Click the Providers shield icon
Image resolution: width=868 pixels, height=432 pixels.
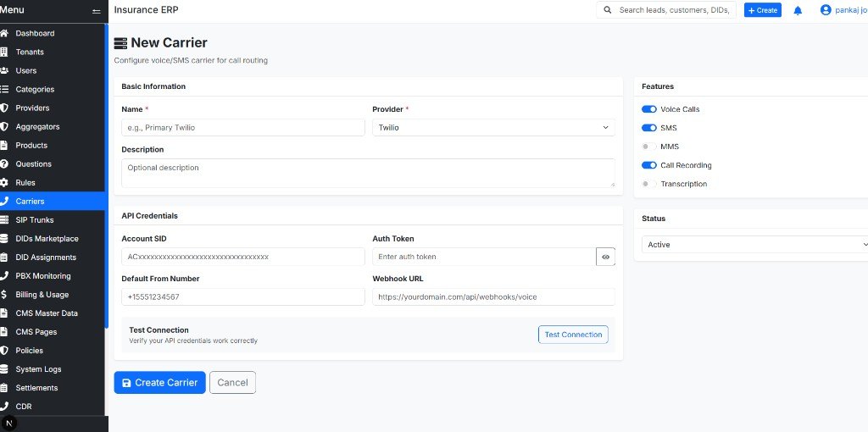[4, 108]
